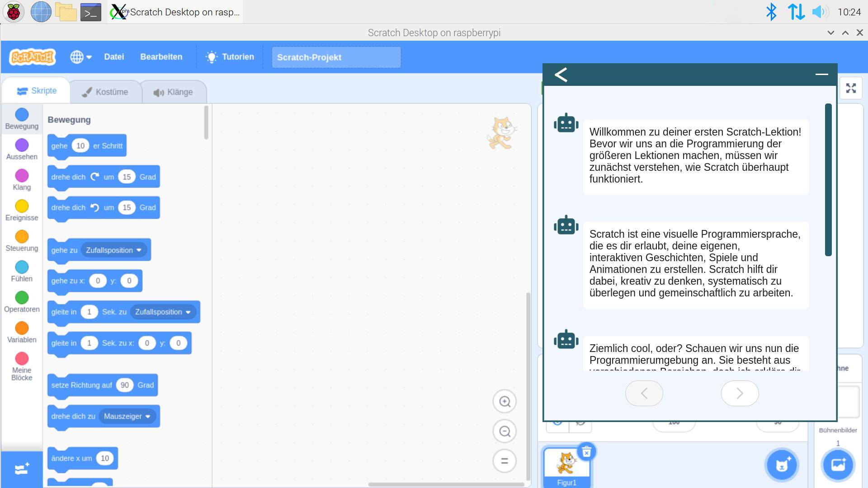Click the next lesson arrow button
The height and width of the screenshot is (488, 868).
point(740,393)
